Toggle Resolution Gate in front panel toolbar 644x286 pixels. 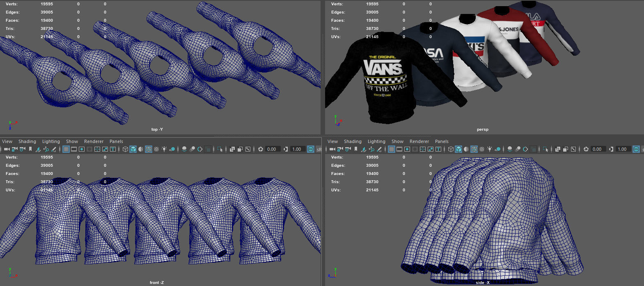(82, 149)
